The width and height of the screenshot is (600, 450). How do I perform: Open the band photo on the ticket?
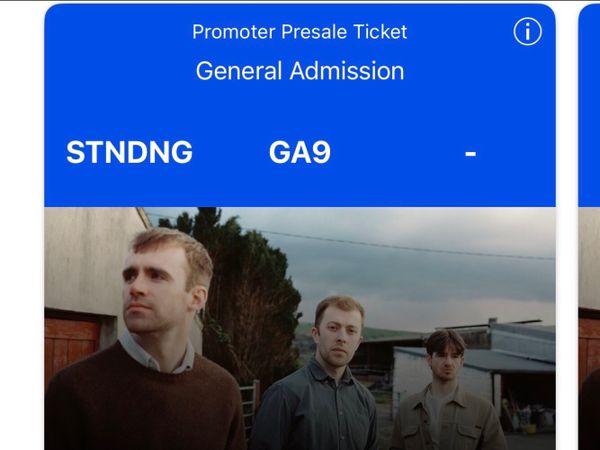(x=300, y=329)
